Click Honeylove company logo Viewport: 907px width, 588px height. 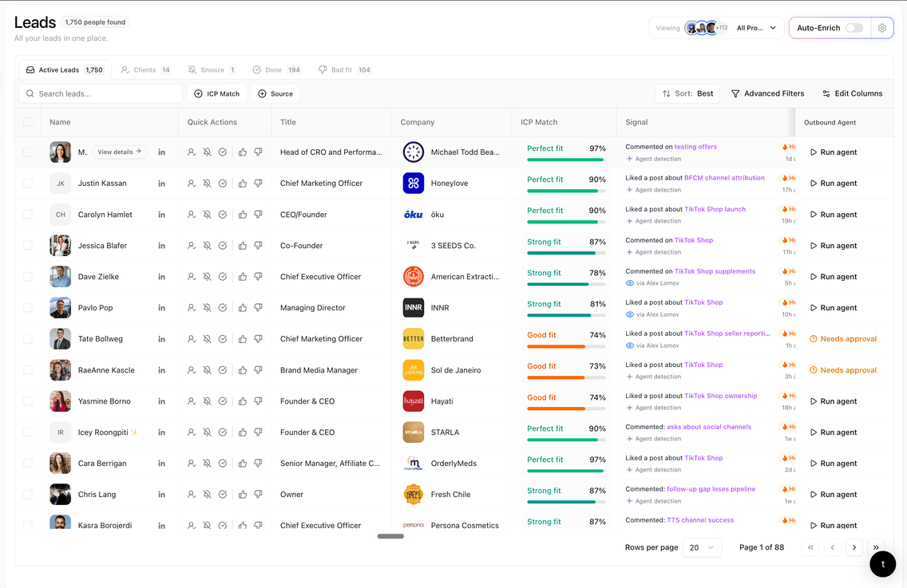pyautogui.click(x=413, y=184)
